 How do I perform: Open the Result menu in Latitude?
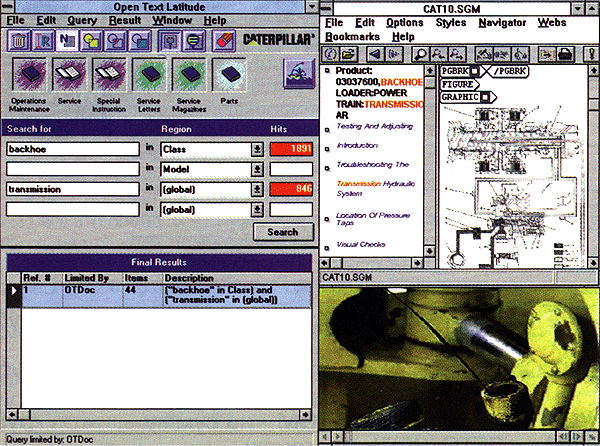coord(125,21)
